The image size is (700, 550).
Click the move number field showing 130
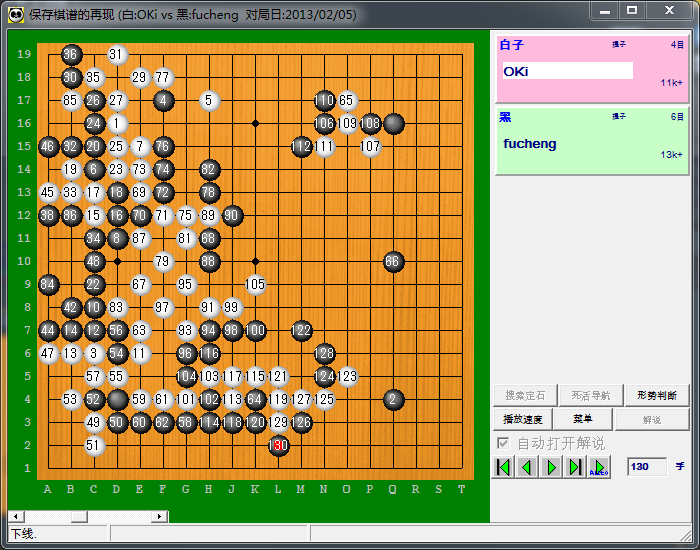[646, 467]
